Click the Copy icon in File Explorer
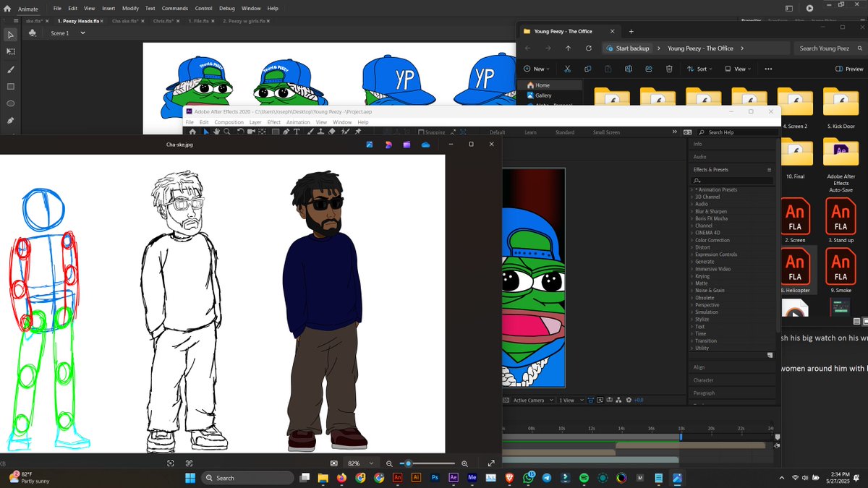 point(587,69)
